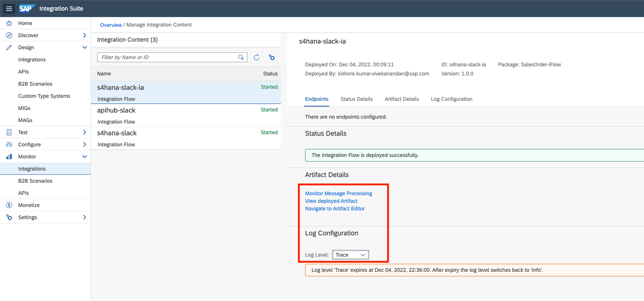The image size is (644, 301).
Task: Open Monitor Message Processing link
Action: click(x=339, y=193)
